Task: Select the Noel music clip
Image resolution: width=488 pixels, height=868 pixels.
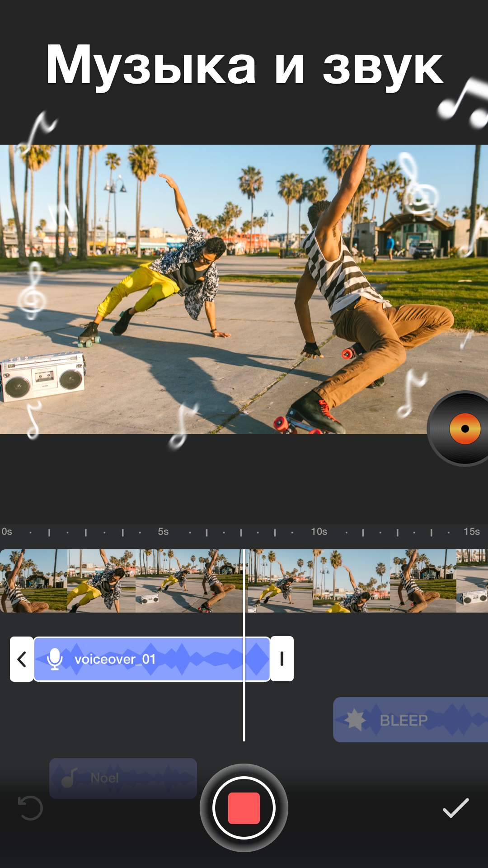Action: click(x=123, y=778)
